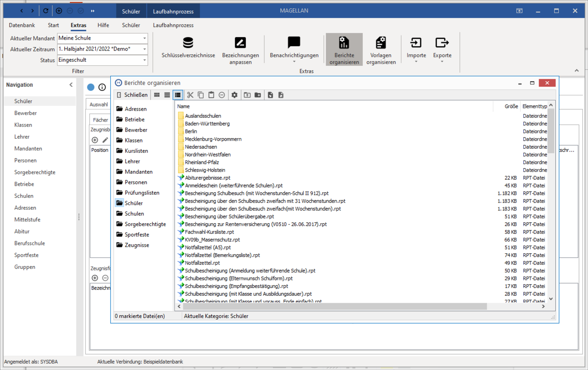Viewport: 588px width, 370px height.
Task: Open Aktueller Mandant dropdown
Action: click(x=145, y=38)
